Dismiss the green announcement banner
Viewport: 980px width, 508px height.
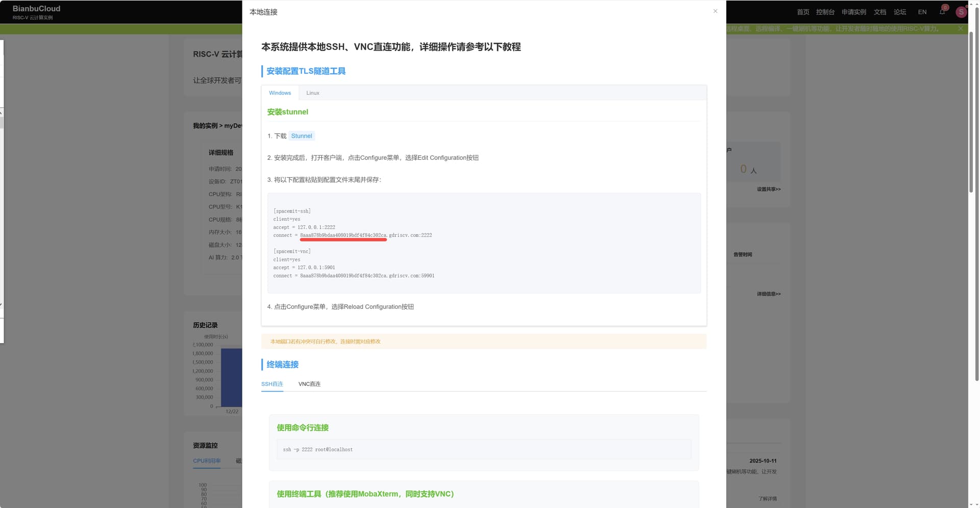961,29
